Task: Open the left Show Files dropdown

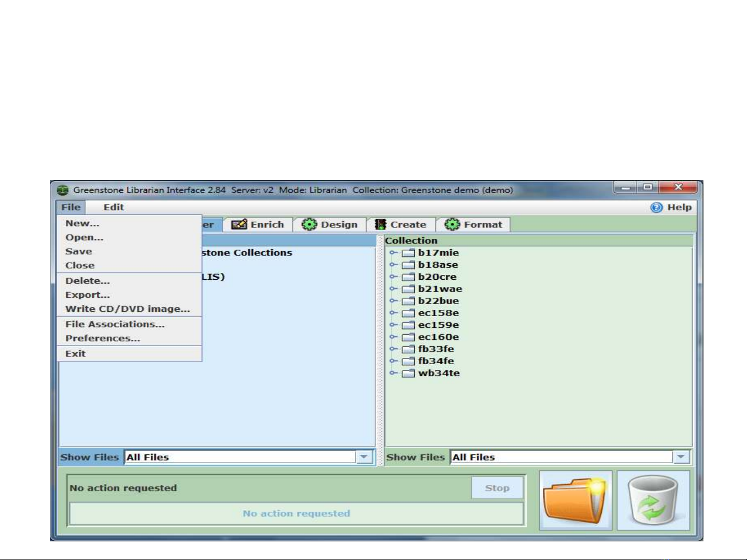Action: coord(364,457)
